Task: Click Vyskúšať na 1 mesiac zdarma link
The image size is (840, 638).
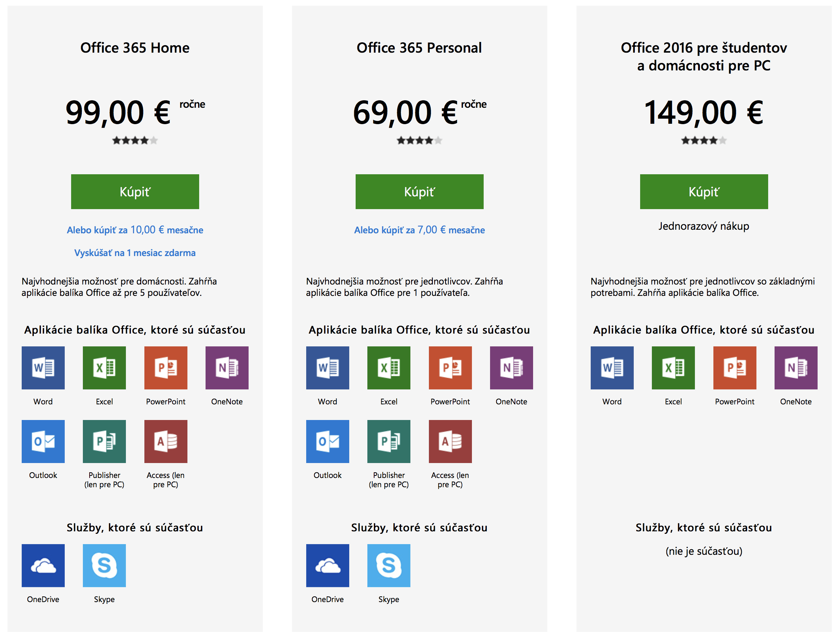Action: point(135,253)
